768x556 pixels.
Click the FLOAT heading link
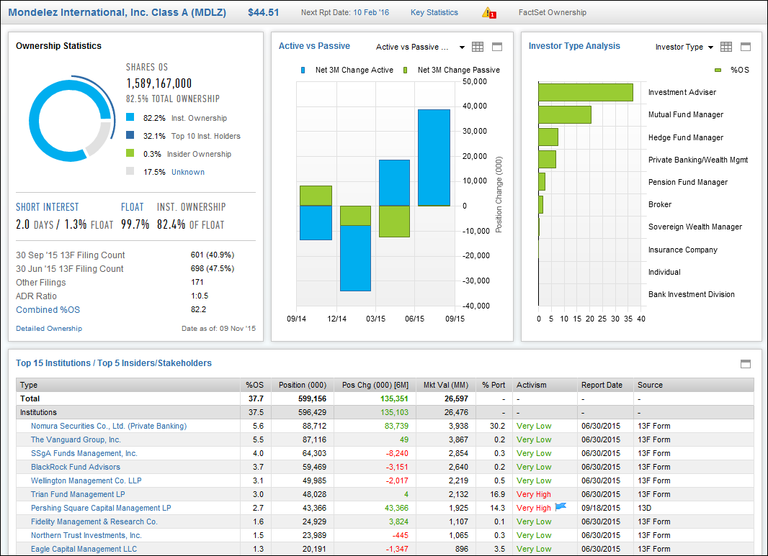tap(132, 207)
